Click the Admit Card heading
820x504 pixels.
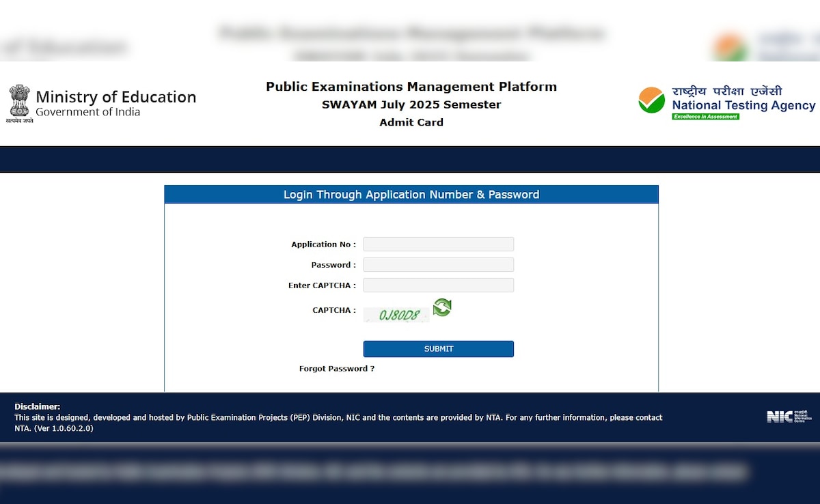[x=411, y=122]
